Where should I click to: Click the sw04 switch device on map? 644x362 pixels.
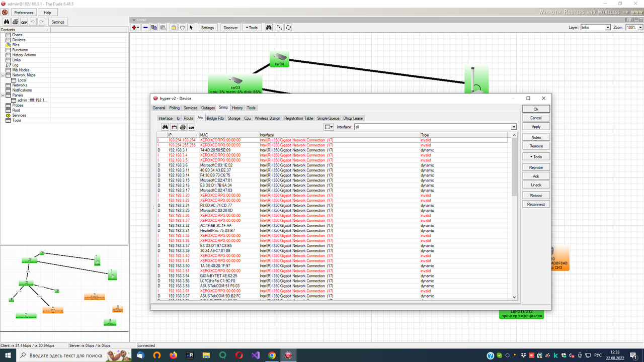(279, 59)
